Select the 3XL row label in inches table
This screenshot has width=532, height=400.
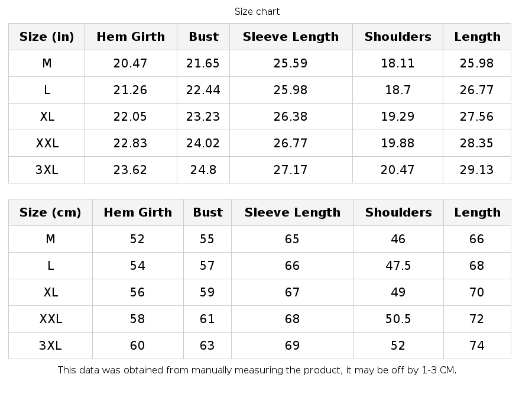(x=47, y=170)
